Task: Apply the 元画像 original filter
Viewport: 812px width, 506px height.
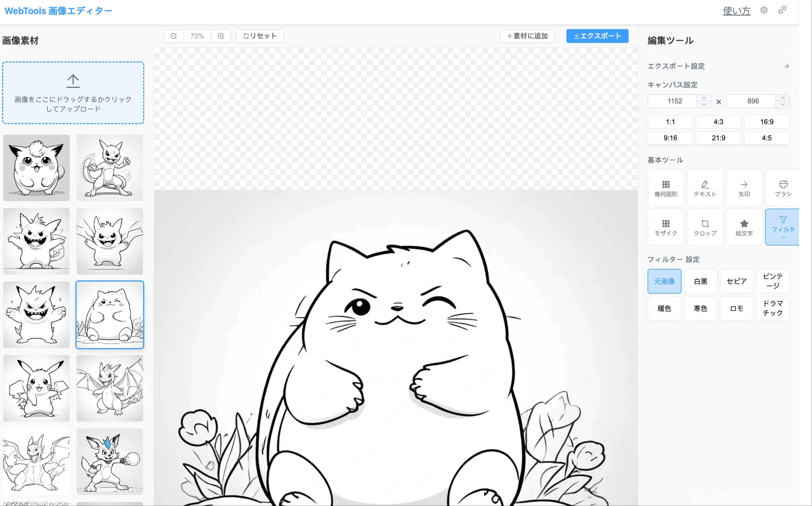Action: [665, 282]
